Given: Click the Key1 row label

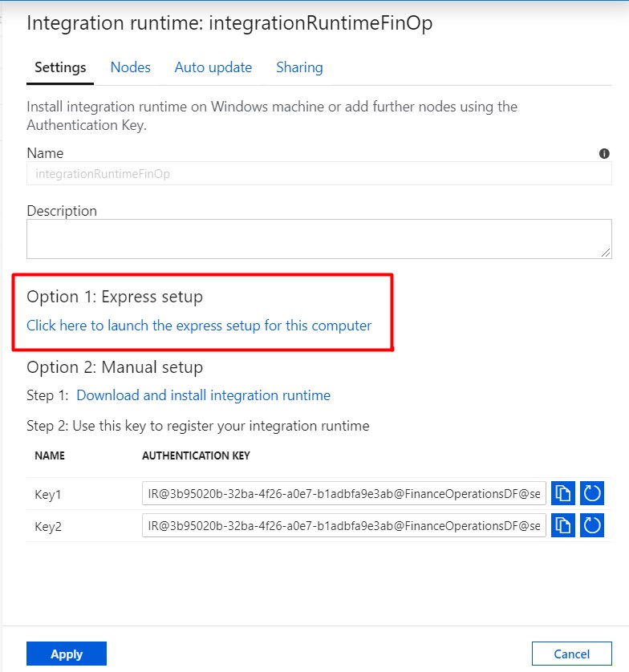Looking at the screenshot, I should click(48, 495).
